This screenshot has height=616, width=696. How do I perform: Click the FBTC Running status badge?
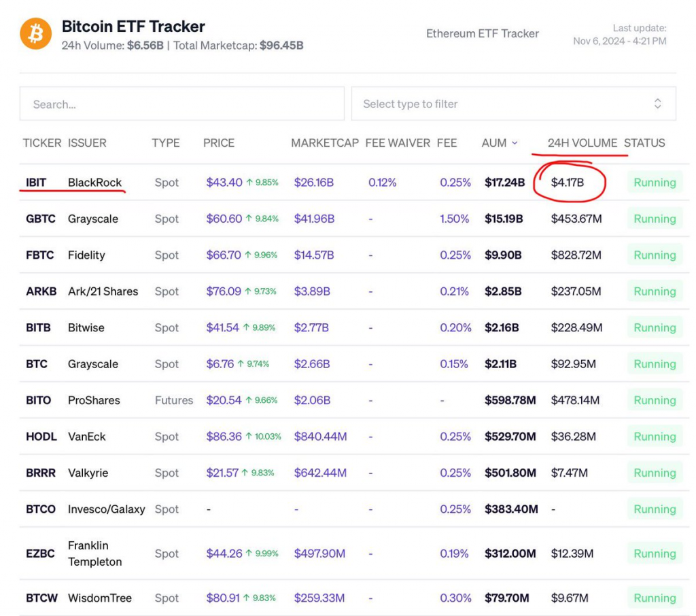point(655,255)
